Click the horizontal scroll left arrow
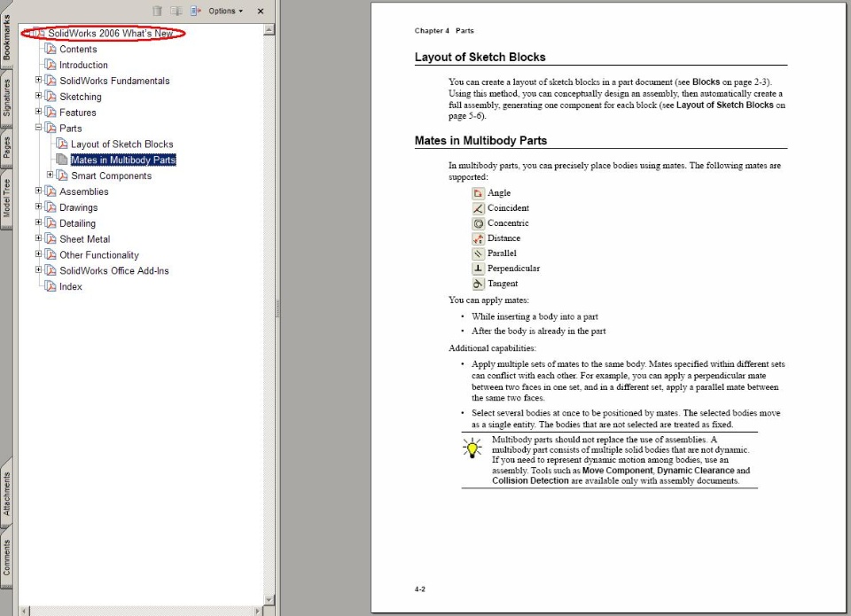Viewport: 851px width, 616px height. click(25, 611)
